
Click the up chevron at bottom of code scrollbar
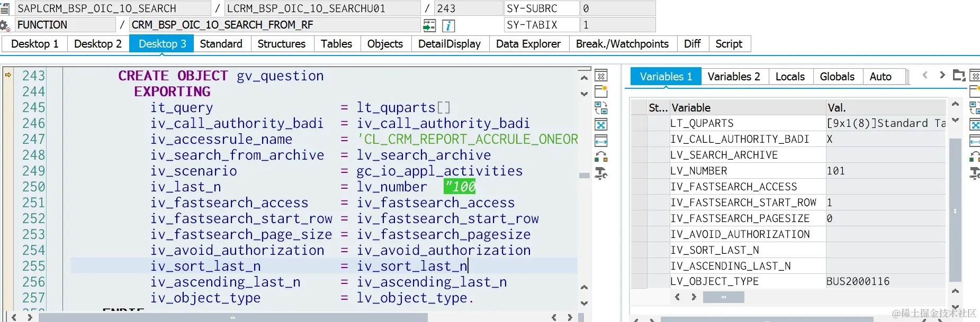[584, 288]
